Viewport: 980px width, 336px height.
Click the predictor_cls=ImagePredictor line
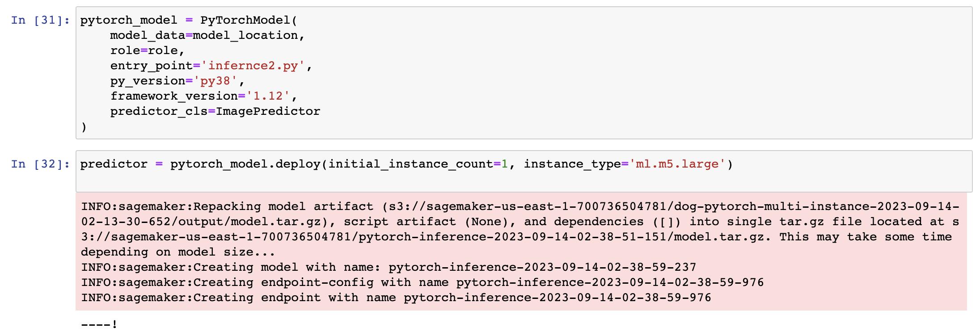pyautogui.click(x=215, y=111)
